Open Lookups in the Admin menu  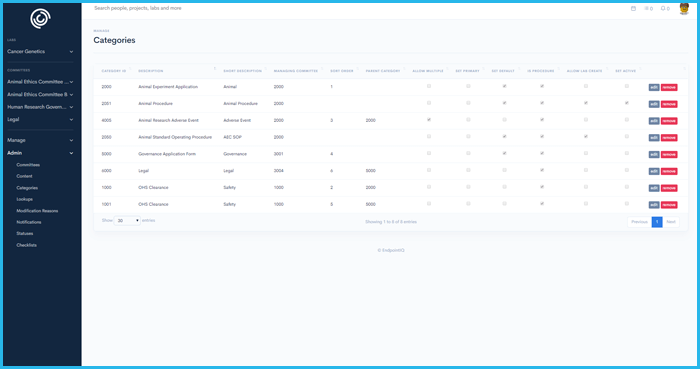point(25,199)
